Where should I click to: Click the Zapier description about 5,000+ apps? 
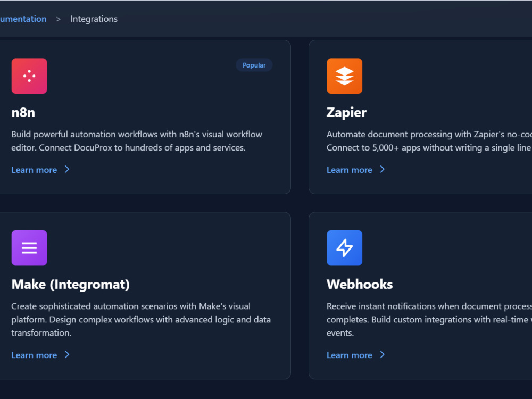click(x=429, y=141)
